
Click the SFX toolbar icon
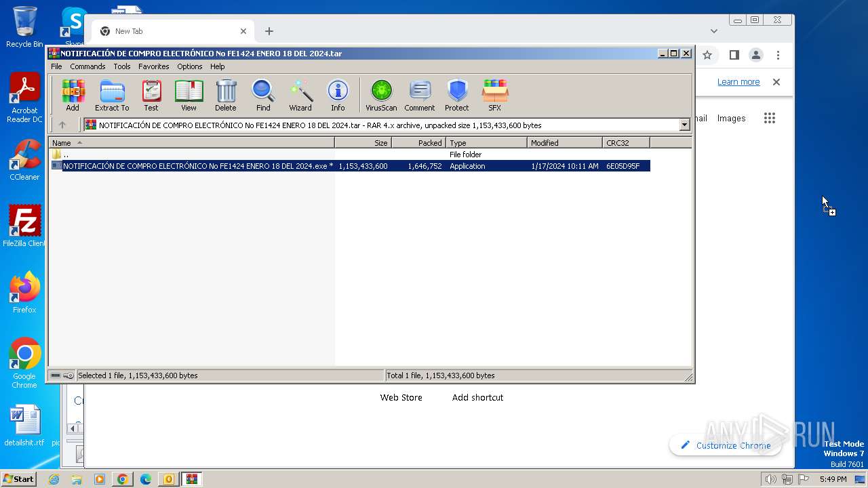coord(495,95)
